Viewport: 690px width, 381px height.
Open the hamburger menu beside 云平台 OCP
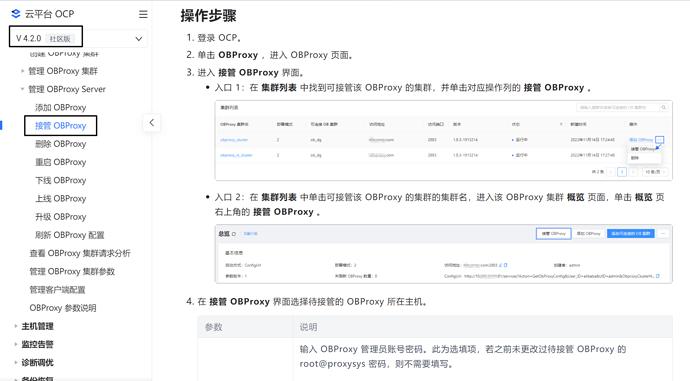(143, 14)
